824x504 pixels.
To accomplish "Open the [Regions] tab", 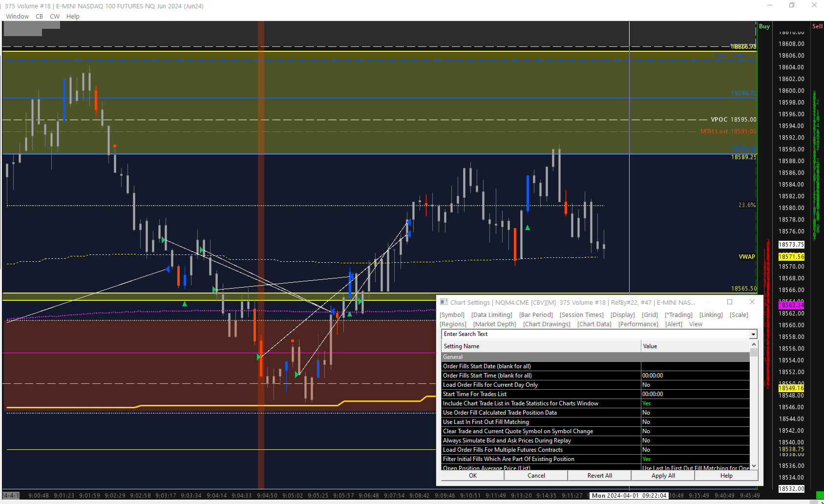I will point(453,324).
